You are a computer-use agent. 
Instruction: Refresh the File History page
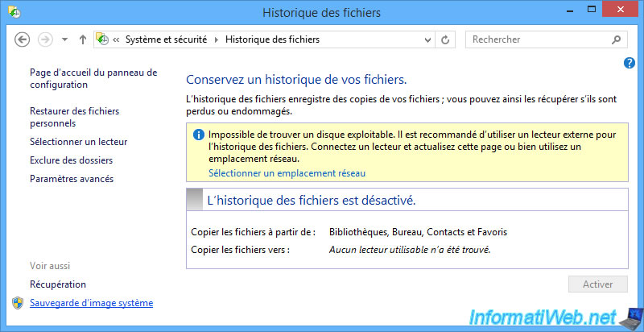point(446,39)
